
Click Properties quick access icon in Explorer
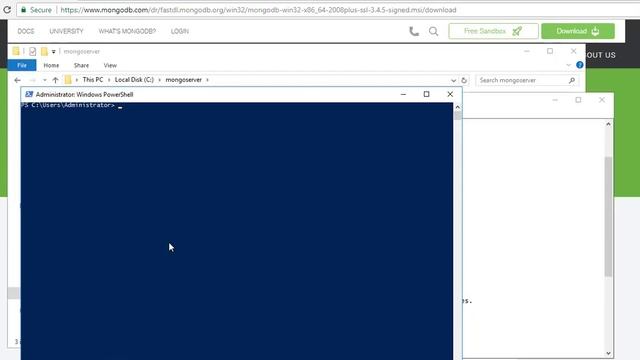(32, 51)
